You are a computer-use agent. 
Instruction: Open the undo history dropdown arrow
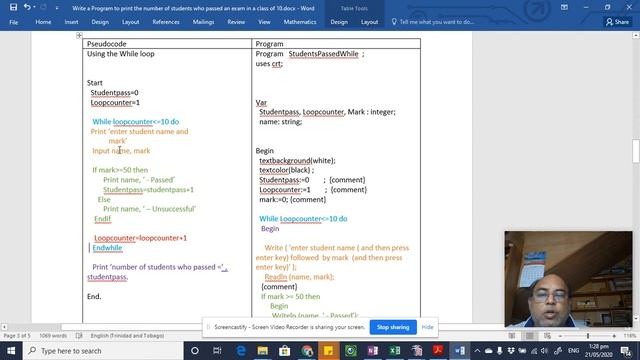point(34,7)
